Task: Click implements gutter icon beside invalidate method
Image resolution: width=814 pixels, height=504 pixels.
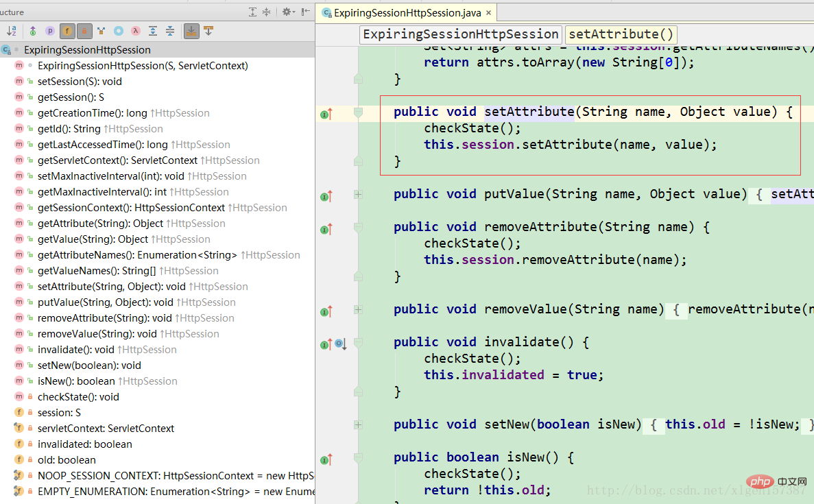Action: point(326,344)
